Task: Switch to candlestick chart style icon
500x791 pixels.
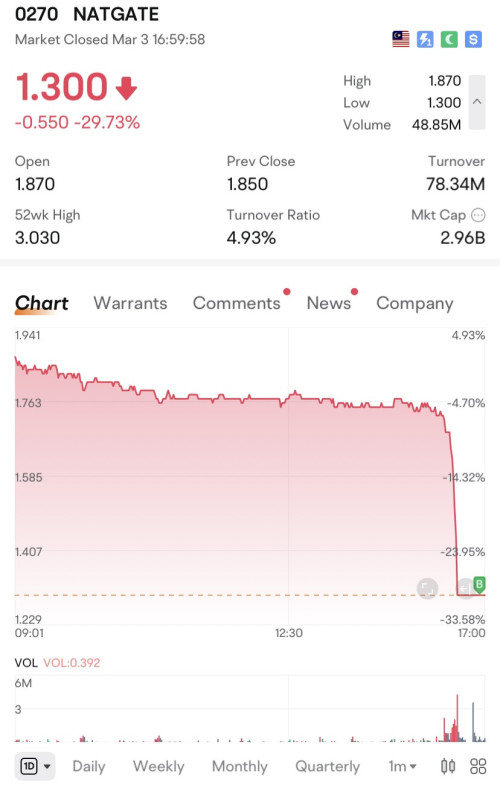Action: coord(448,766)
